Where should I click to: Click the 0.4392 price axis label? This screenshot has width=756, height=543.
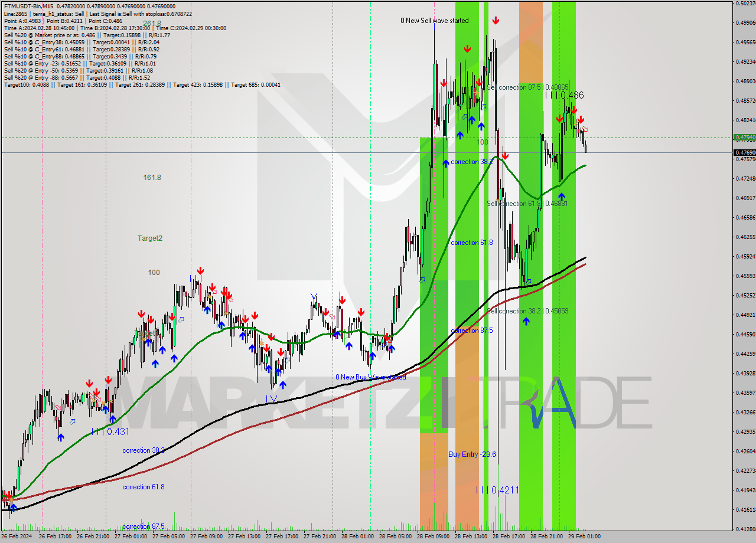745,373
